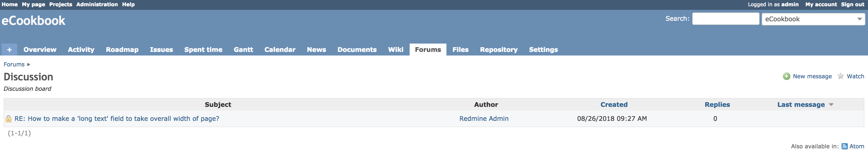Open the Files tab

click(x=460, y=50)
